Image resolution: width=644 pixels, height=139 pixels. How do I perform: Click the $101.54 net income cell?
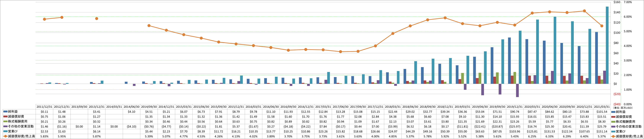click(602, 112)
